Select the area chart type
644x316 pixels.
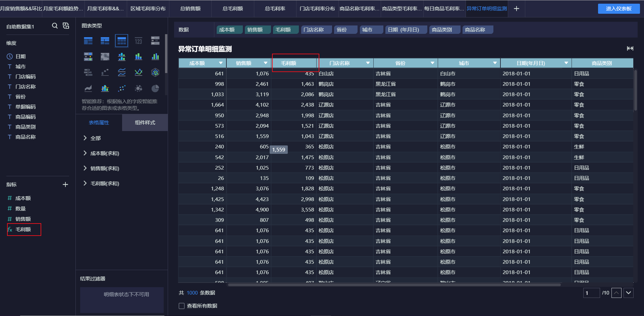(88, 88)
